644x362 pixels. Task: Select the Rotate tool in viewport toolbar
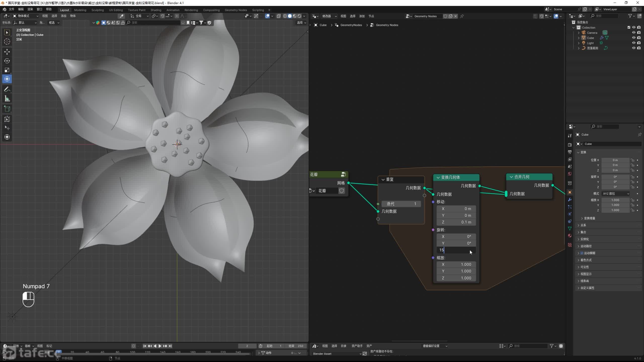tap(7, 61)
